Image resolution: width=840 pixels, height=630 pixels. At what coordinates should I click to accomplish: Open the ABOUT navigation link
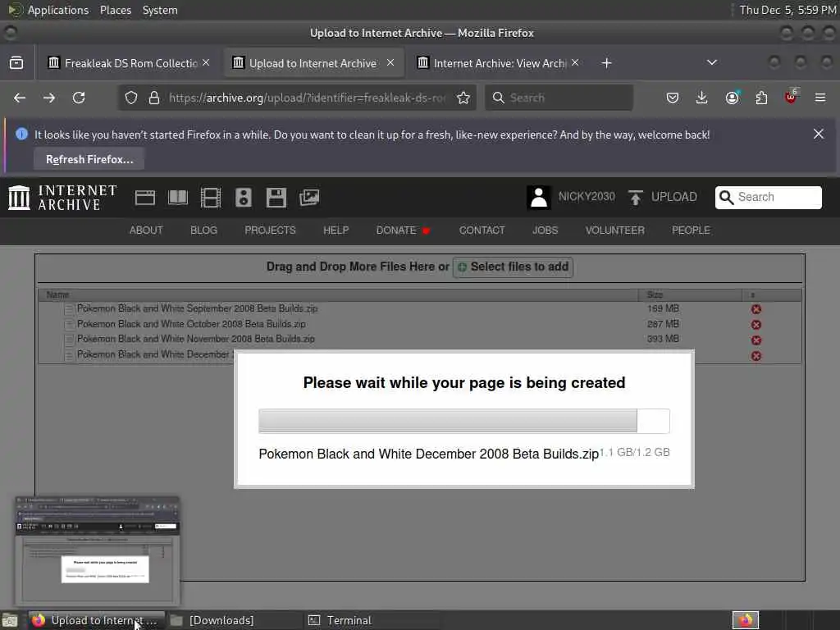click(x=146, y=231)
